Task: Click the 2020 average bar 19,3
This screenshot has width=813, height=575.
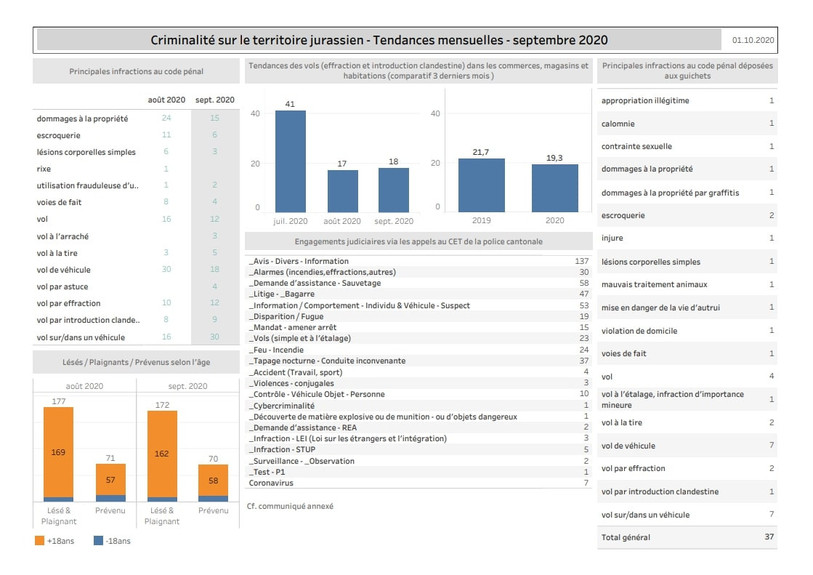Action: click(x=555, y=188)
